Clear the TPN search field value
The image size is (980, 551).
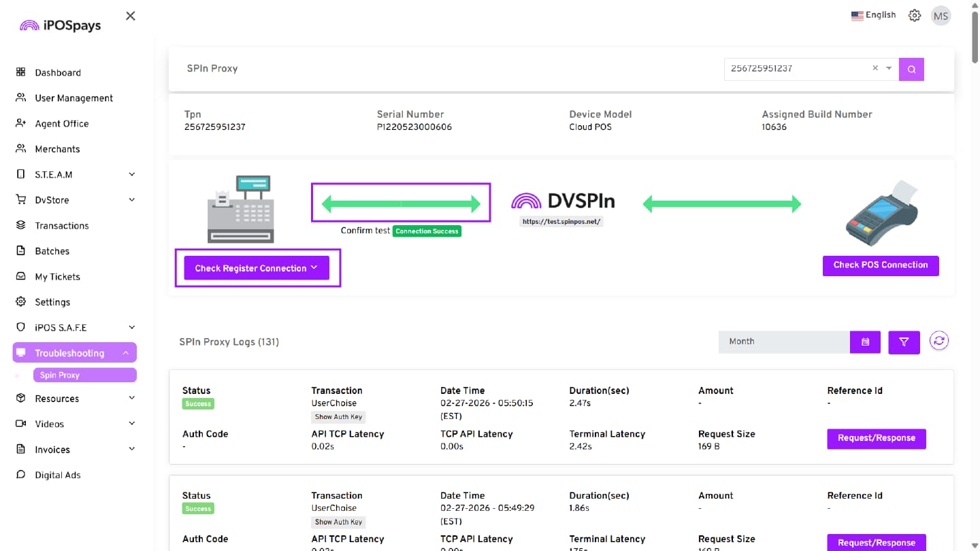(x=875, y=68)
